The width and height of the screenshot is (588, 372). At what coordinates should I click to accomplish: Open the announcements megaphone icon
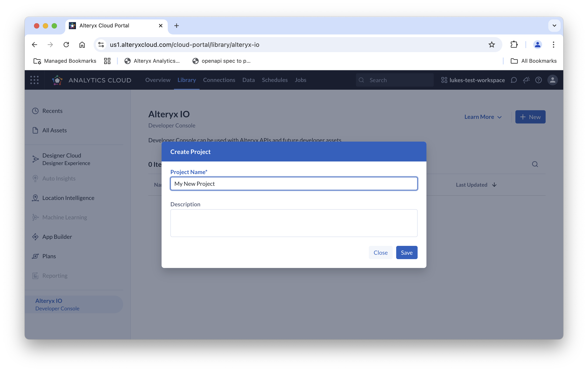(526, 80)
